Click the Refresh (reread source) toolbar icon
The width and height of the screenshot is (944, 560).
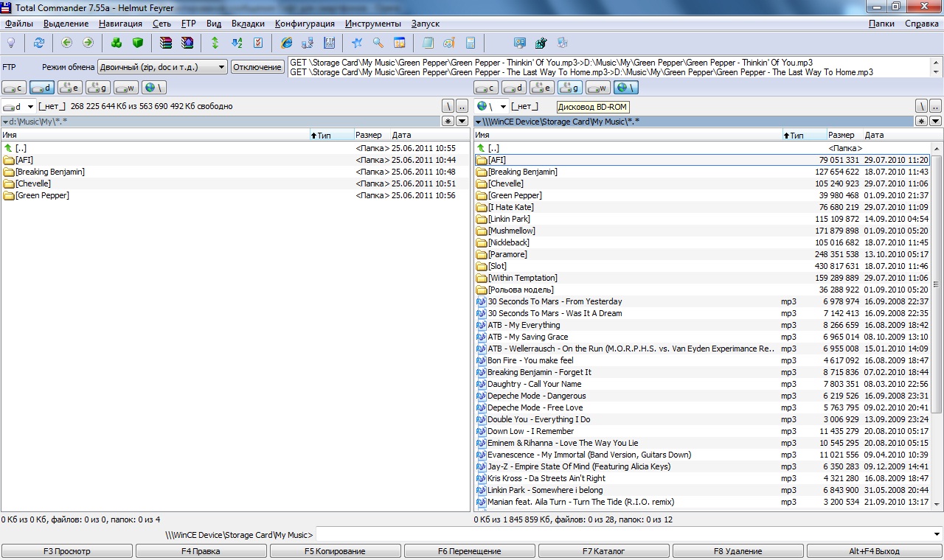pyautogui.click(x=39, y=43)
